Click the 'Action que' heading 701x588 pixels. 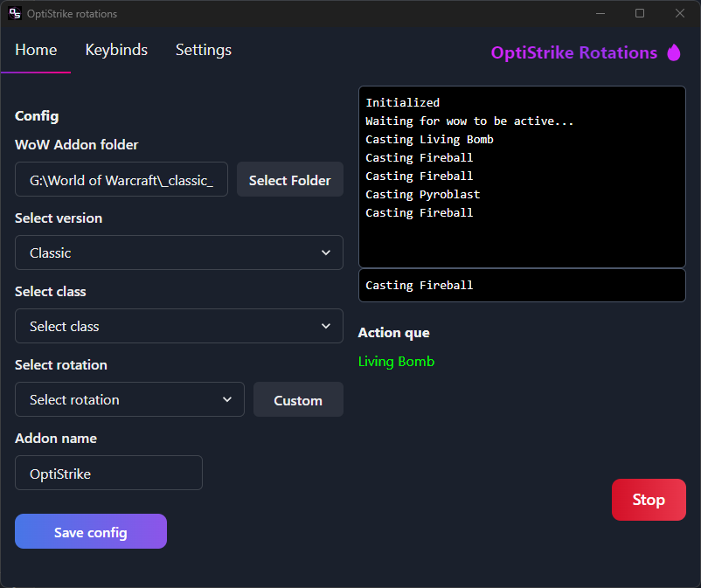[394, 332]
